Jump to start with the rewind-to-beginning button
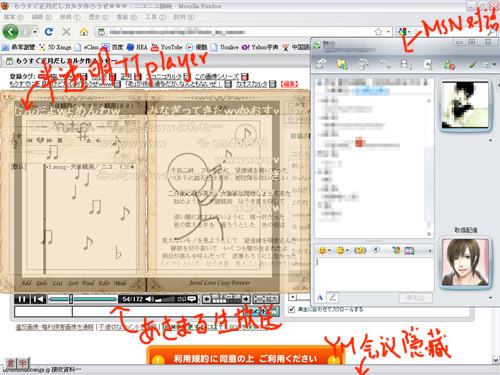 pyautogui.click(x=38, y=299)
